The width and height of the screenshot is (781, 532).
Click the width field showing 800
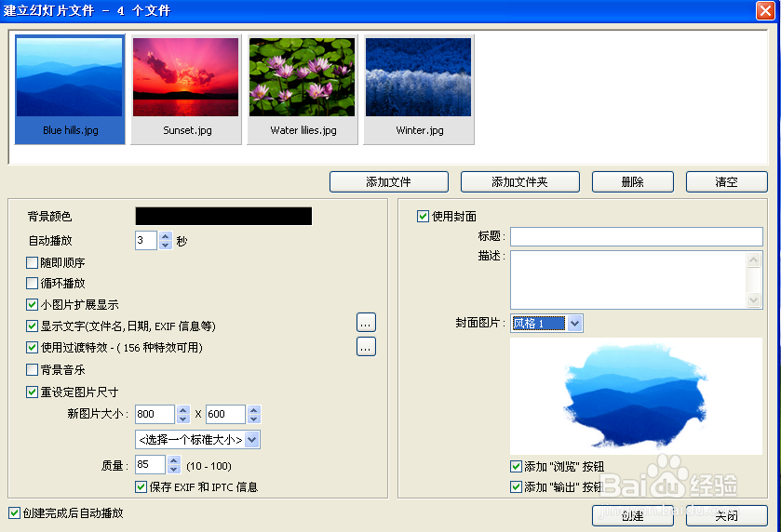(x=155, y=414)
